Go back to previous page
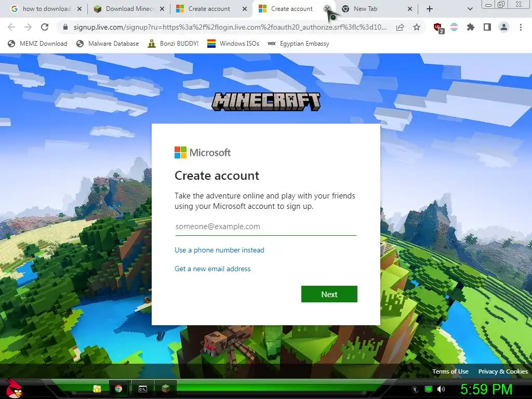This screenshot has width=532, height=399. 11,27
